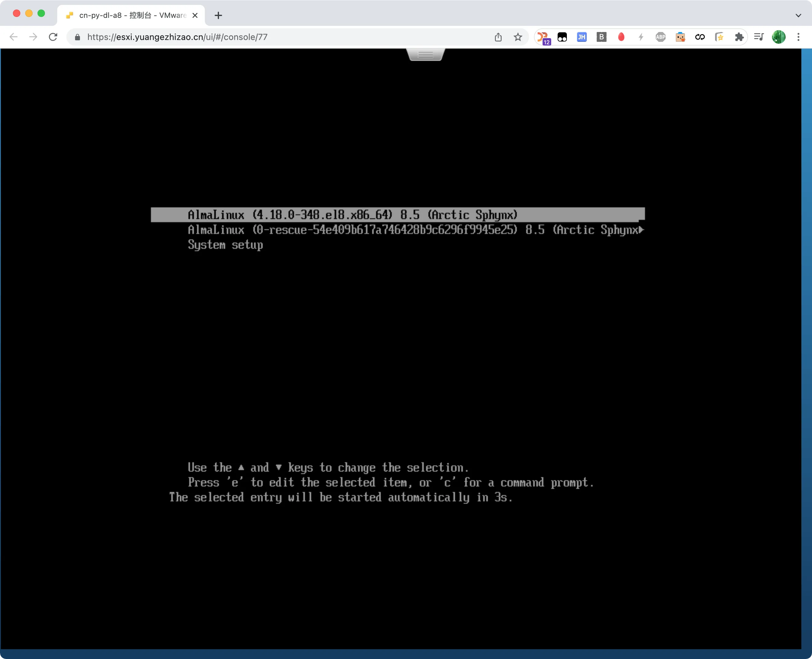The image size is (812, 659).
Task: Select AlmaLinux 0-rescue boot entry
Action: tap(416, 230)
